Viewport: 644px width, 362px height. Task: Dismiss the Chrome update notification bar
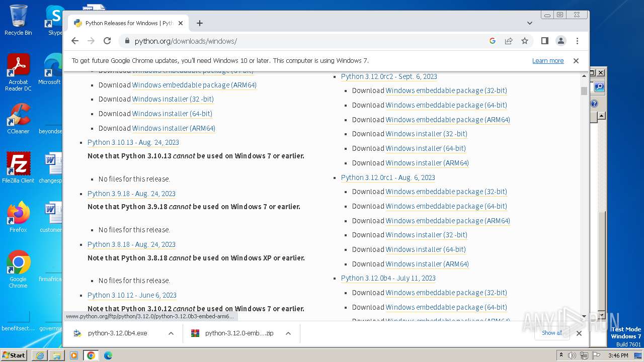pos(576,61)
